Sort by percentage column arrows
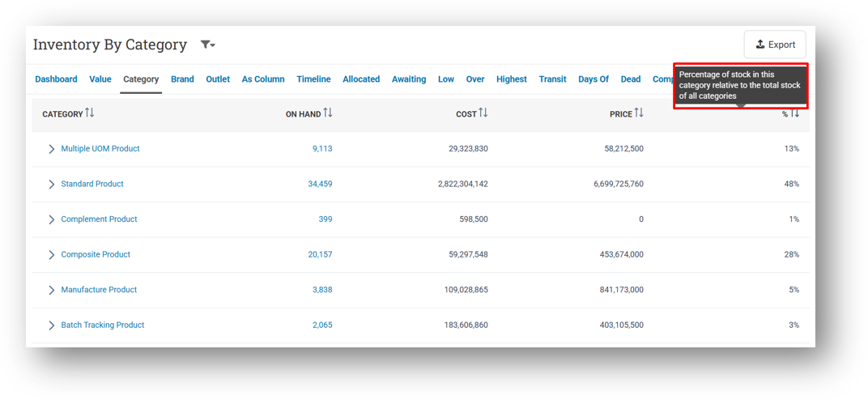Image resolution: width=868 pixels, height=400 pixels. click(795, 113)
